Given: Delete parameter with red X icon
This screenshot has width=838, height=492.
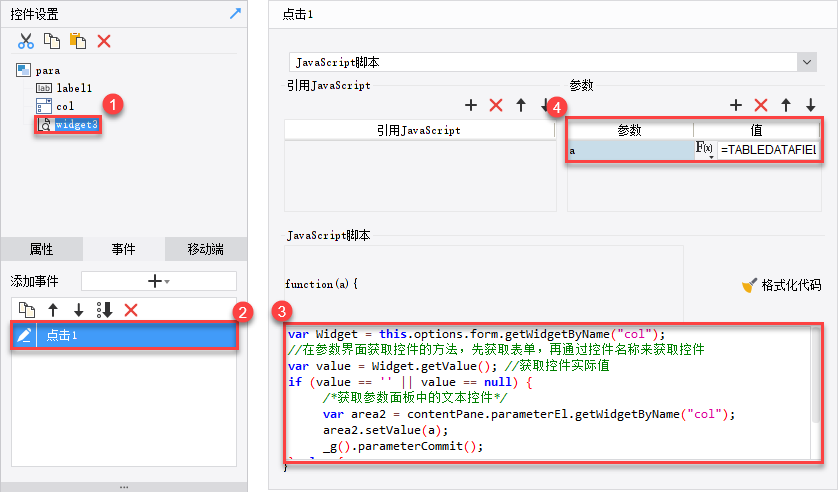Looking at the screenshot, I should click(761, 105).
